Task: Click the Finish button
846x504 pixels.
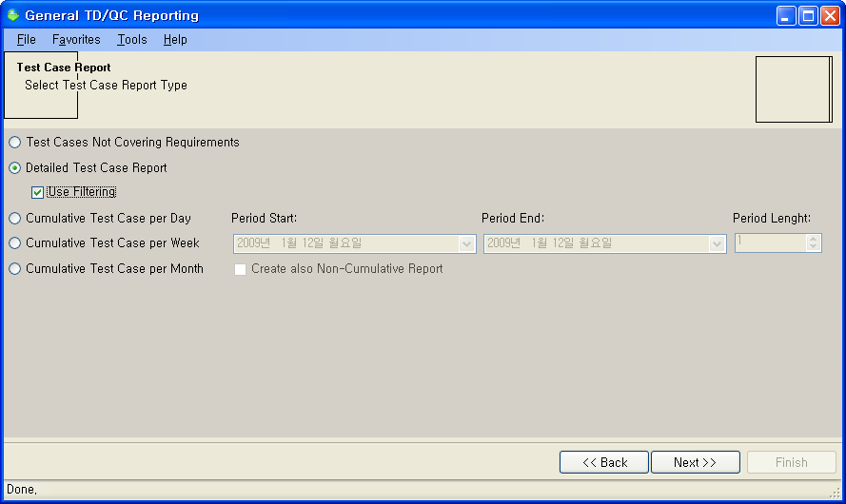Action: 792,462
